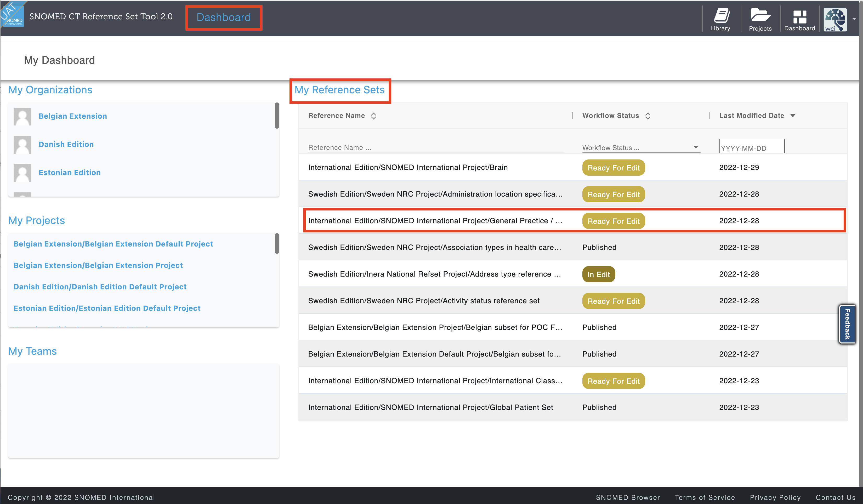Open Administration location specifica… reference set

pyautogui.click(x=573, y=194)
